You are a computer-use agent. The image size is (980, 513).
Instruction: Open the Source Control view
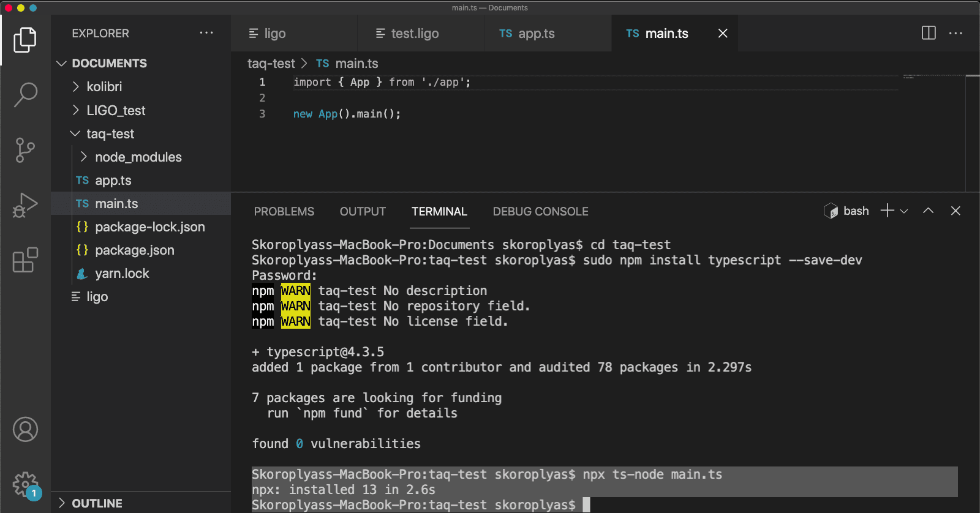[25, 150]
